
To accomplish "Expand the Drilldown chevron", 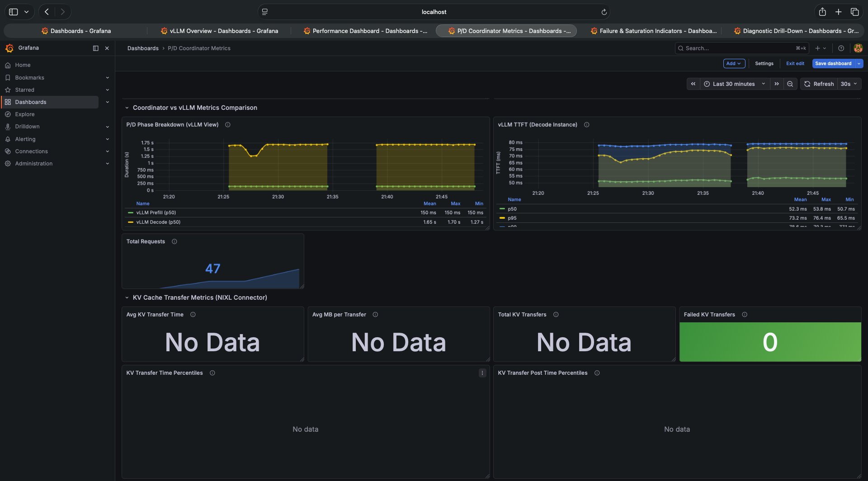I will pos(108,127).
